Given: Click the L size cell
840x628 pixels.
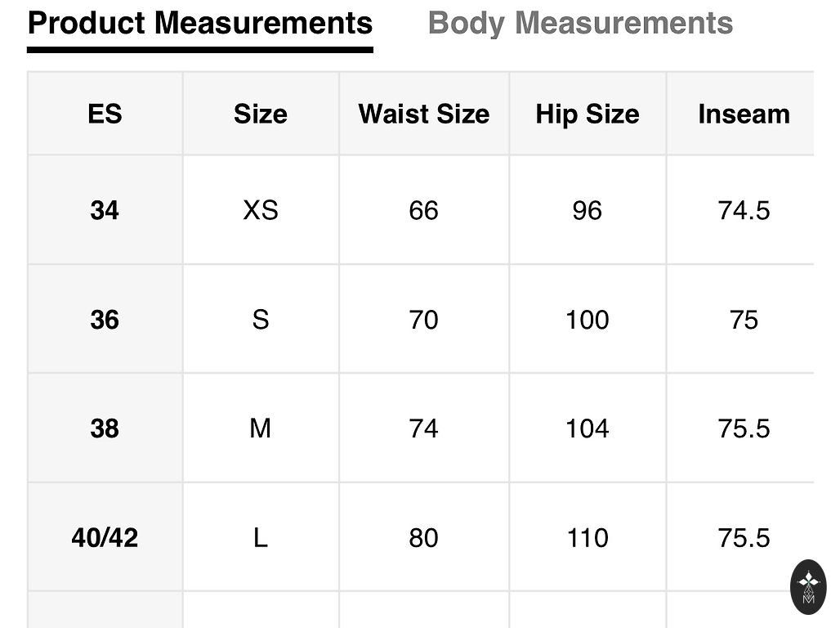Looking at the screenshot, I should (x=260, y=537).
